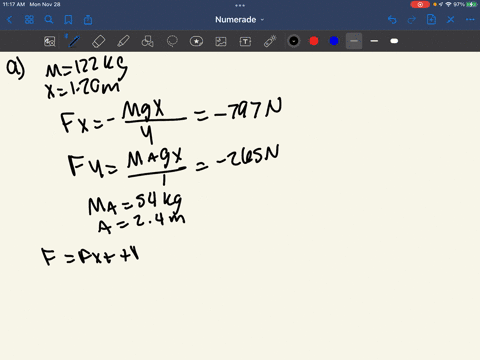Activate the laser pointer tool
The image size is (480, 360).
pyautogui.click(x=270, y=41)
